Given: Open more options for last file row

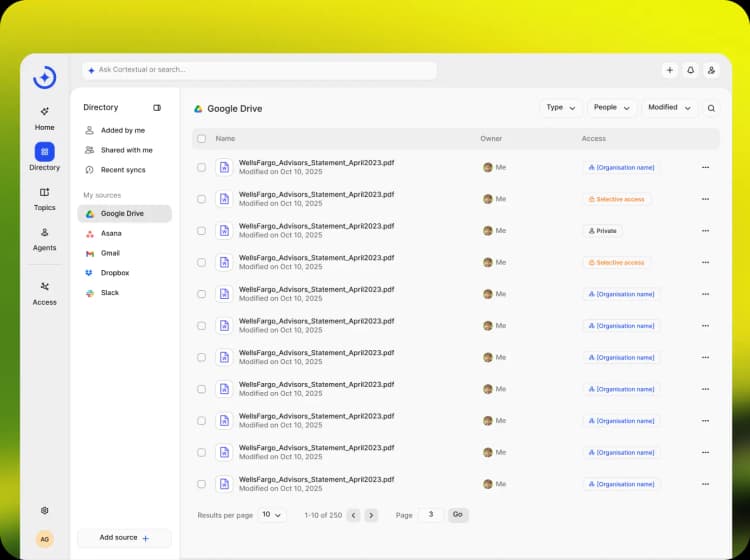Looking at the screenshot, I should point(706,484).
